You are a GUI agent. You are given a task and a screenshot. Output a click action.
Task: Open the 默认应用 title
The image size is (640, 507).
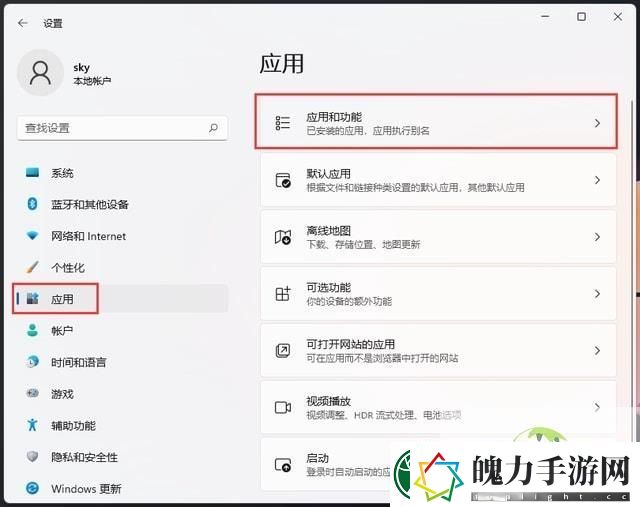coord(329,174)
